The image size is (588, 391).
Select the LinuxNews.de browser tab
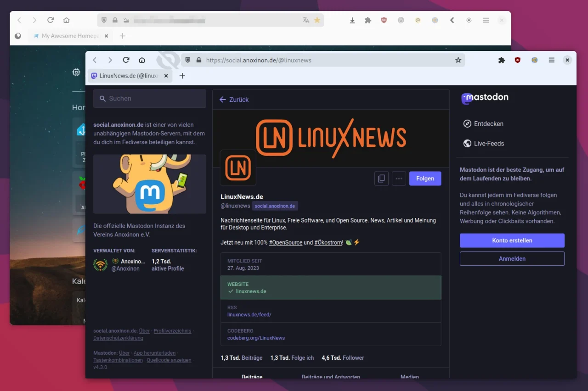pyautogui.click(x=130, y=76)
